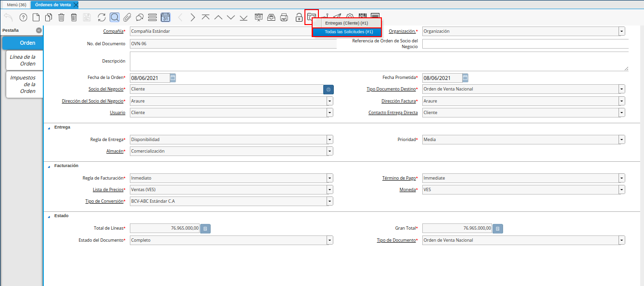This screenshot has height=286, width=644.
Task: Open attachments with the paperclip icon
Action: click(x=127, y=17)
